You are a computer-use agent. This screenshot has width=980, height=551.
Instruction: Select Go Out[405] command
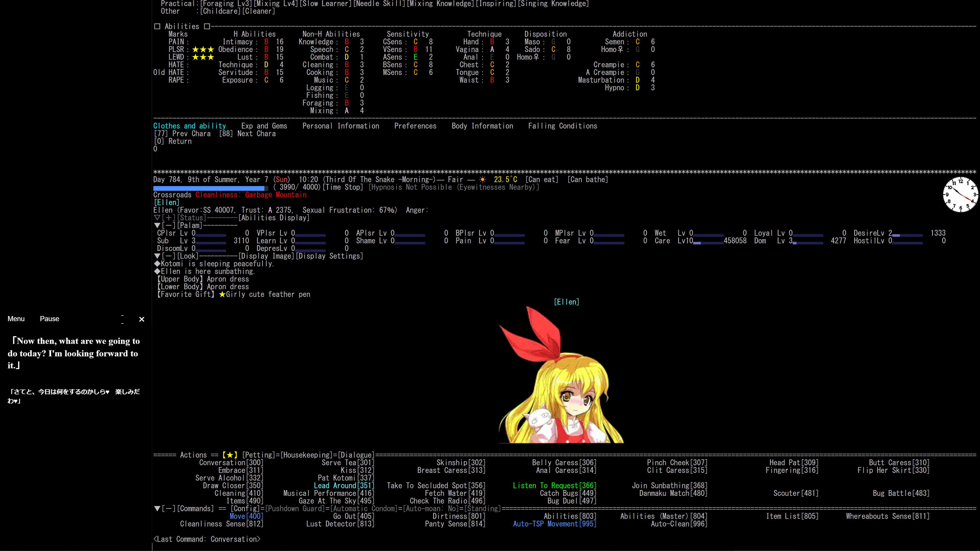(x=354, y=516)
